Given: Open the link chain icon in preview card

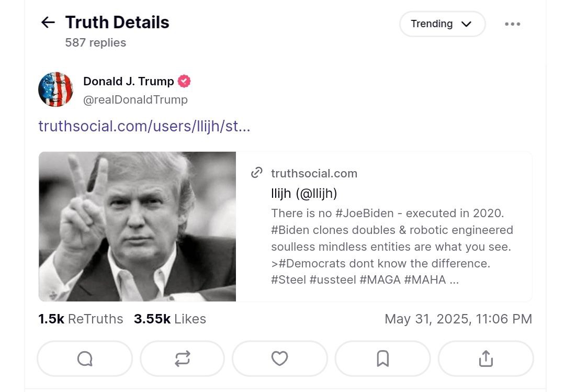Looking at the screenshot, I should [x=256, y=173].
